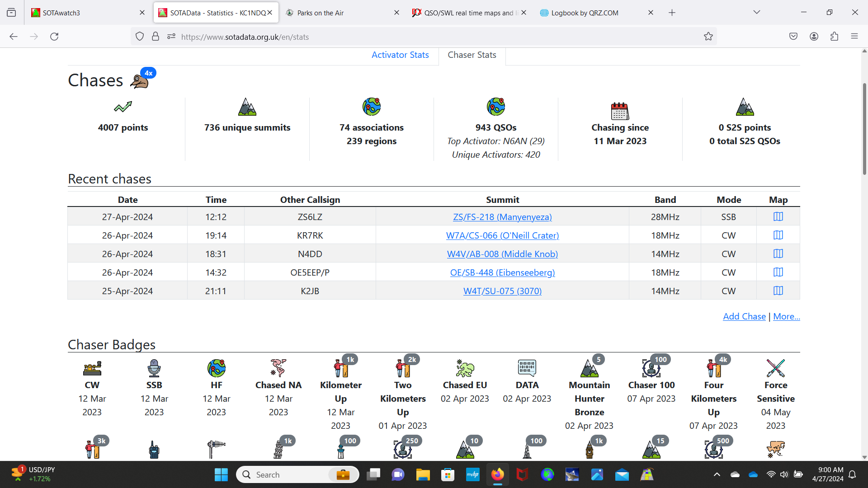Show hidden system tray icons
868x488 pixels.
(717, 474)
